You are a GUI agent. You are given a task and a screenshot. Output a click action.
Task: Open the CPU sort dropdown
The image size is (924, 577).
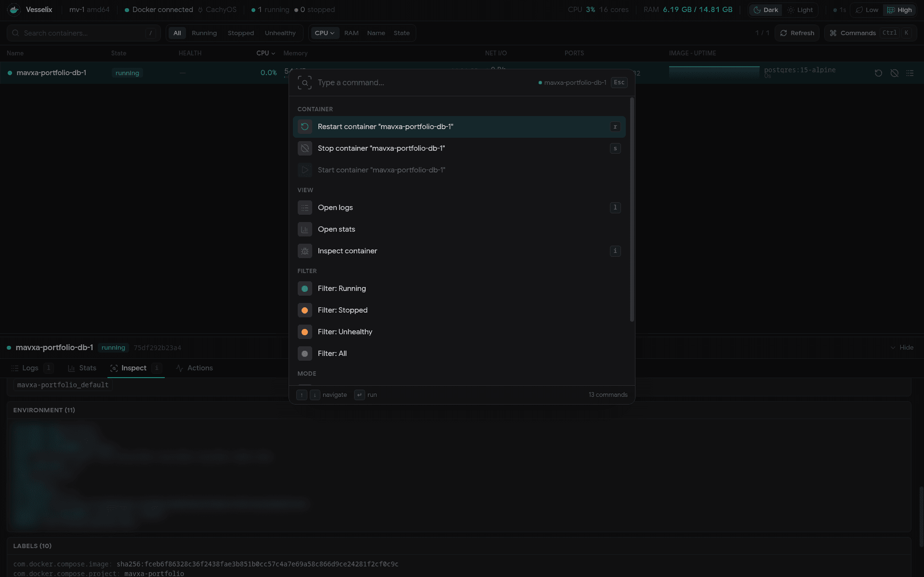324,33
